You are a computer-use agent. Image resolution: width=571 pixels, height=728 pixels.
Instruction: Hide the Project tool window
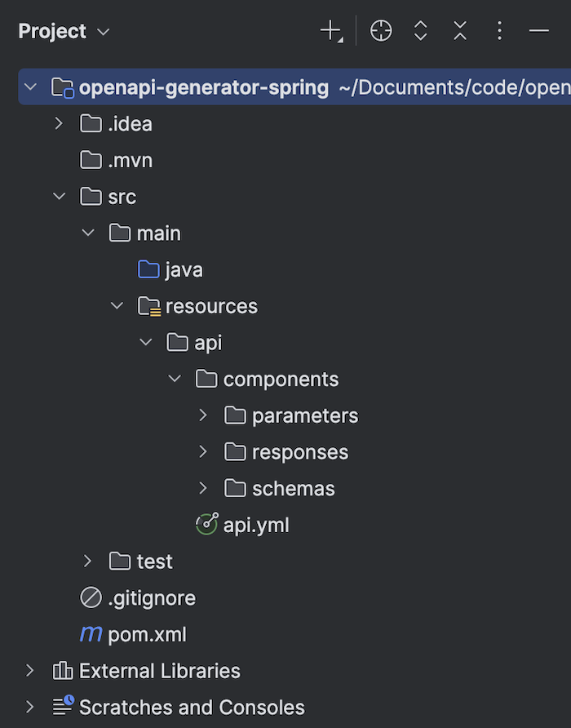(x=538, y=32)
